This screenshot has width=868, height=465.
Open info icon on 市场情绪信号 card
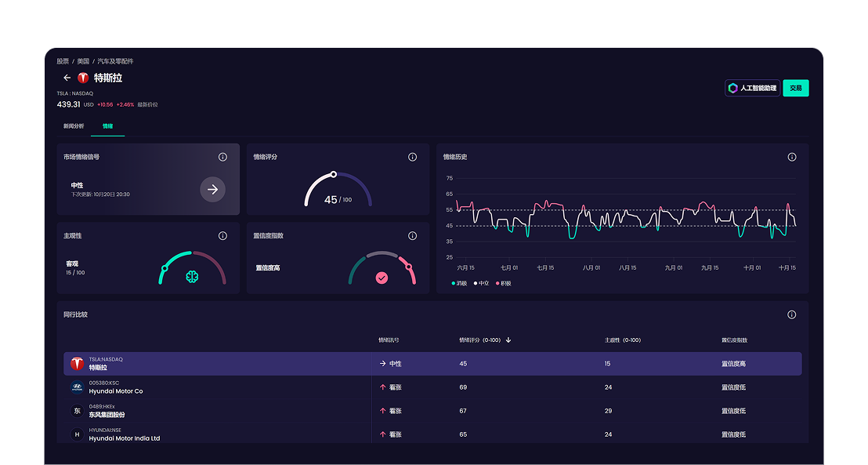pos(222,157)
